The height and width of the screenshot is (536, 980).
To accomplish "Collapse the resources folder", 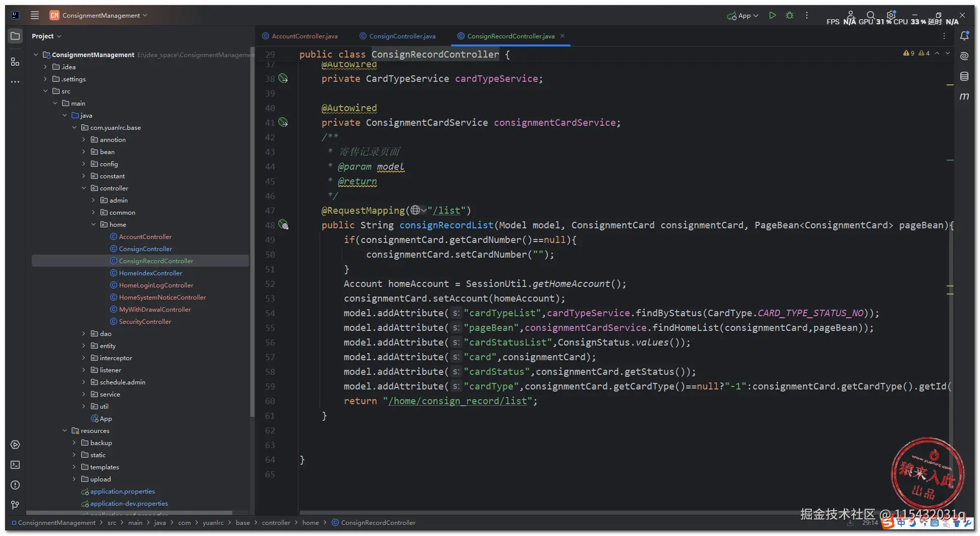I will 65,430.
